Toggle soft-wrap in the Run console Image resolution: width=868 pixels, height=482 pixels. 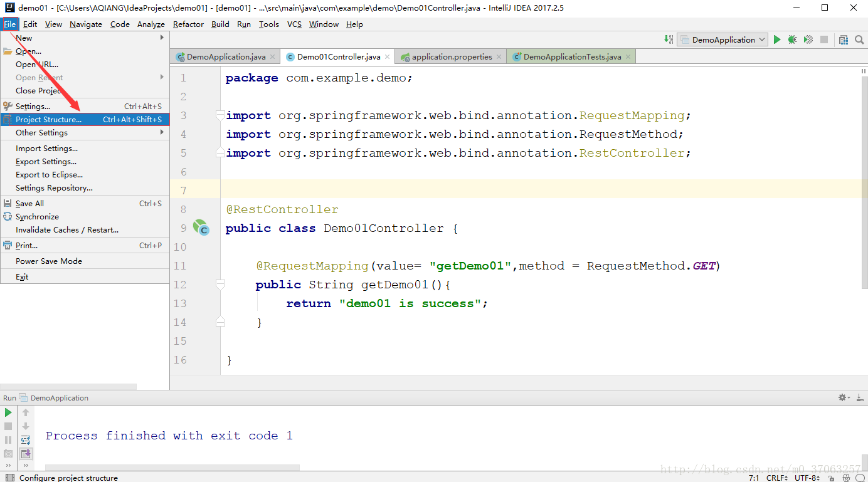[x=26, y=440]
